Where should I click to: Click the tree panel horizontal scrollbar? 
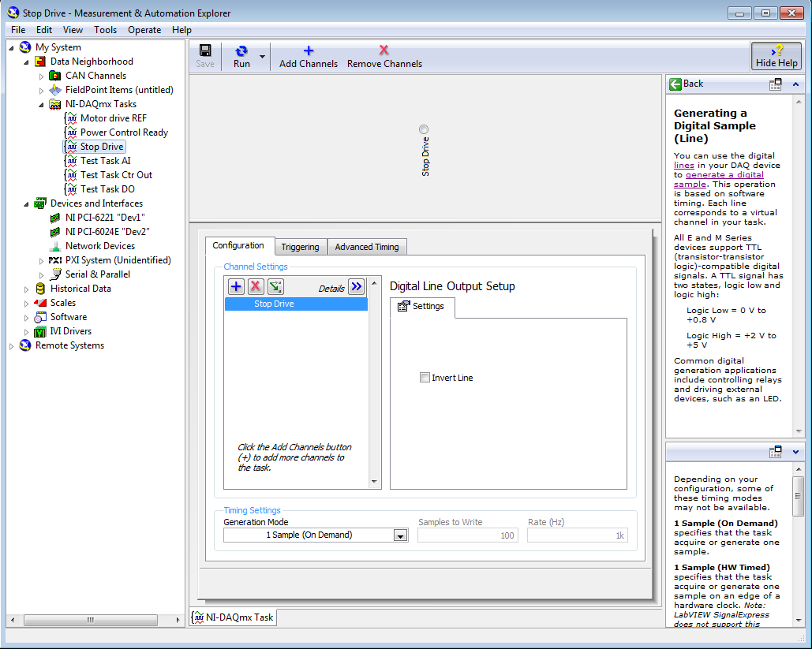(x=91, y=620)
